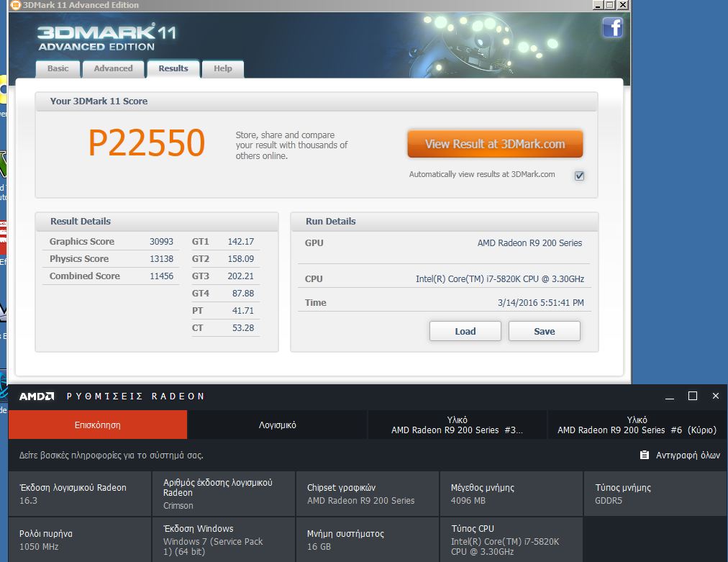Click the Store, share and compare text

[x=291, y=145]
